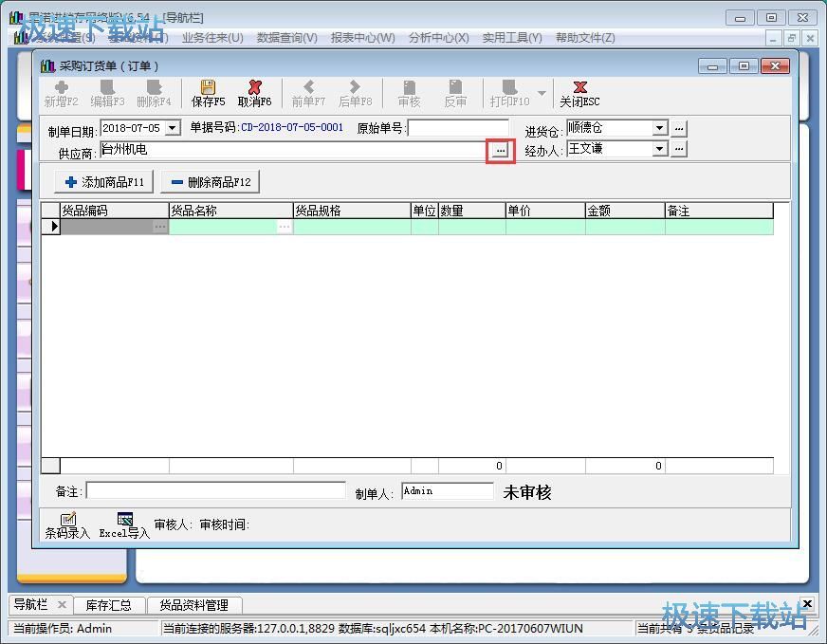This screenshot has width=827, height=644.
Task: Click the 审核 approve icon
Action: [x=410, y=94]
